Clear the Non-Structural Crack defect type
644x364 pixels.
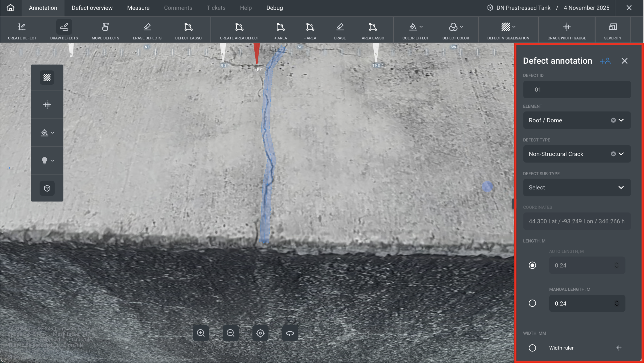613,154
